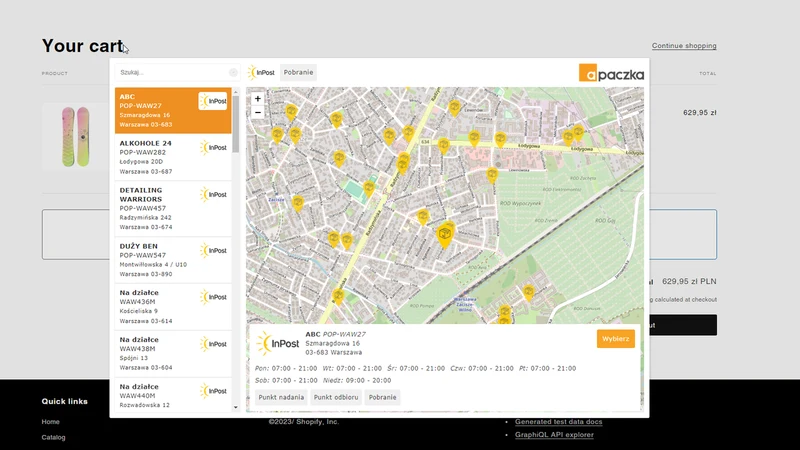Click the Pobranie tag in details panel
The image size is (800, 450).
pos(383,397)
